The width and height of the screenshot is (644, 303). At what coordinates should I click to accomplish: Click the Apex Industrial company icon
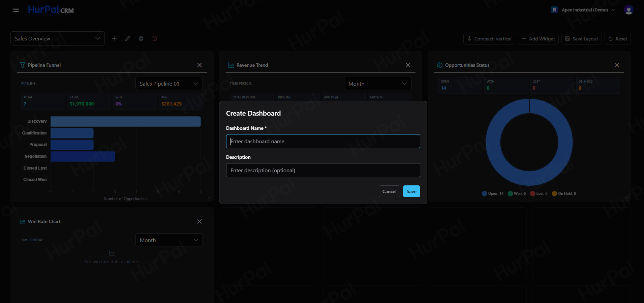554,10
